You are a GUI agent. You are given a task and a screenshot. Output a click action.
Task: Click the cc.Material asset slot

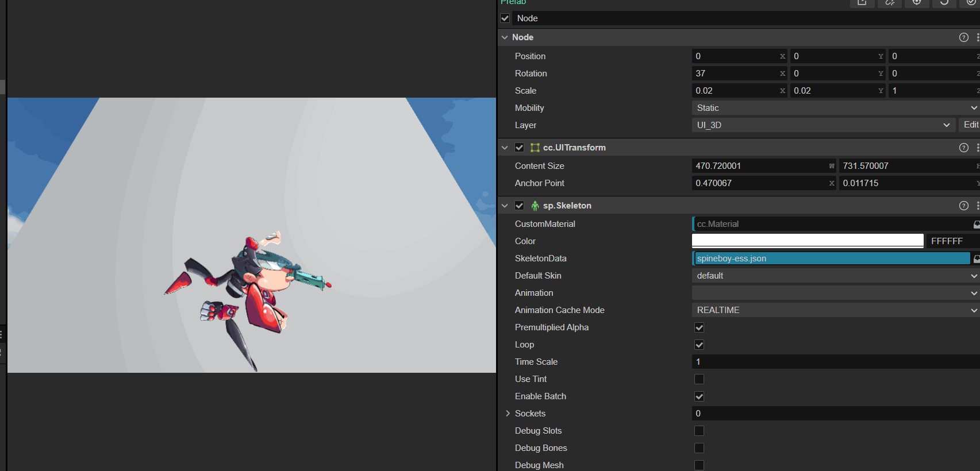click(x=831, y=224)
